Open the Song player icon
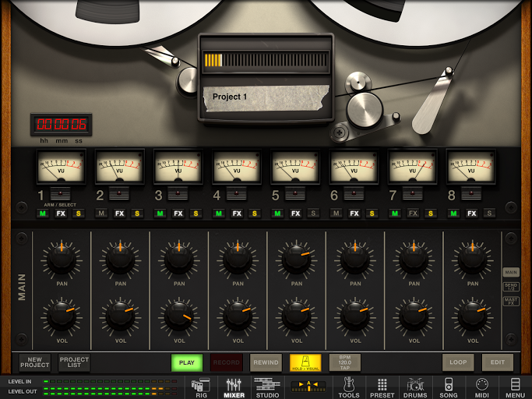Image resolution: width=532 pixels, height=399 pixels. coord(449,387)
